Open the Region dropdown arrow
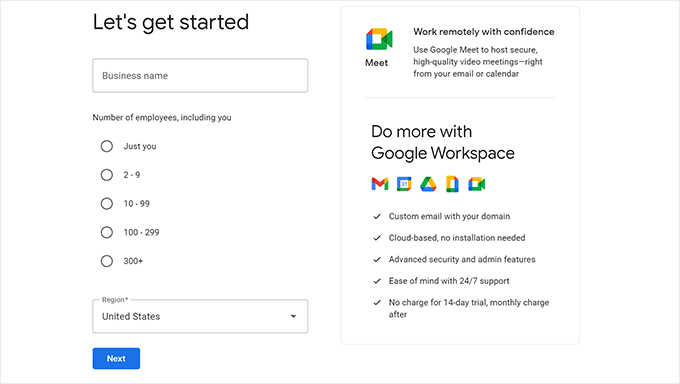Screen dimensions: 680x384 [x=293, y=316]
